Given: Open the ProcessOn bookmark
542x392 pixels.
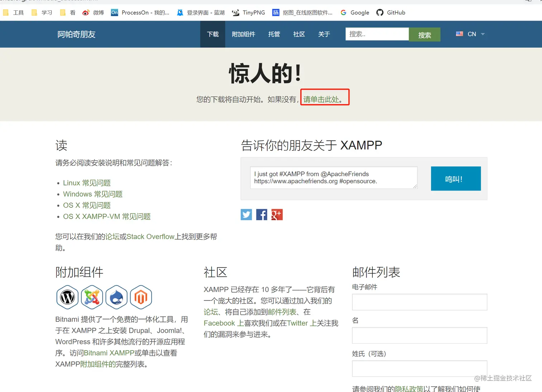Looking at the screenshot, I should click(140, 13).
